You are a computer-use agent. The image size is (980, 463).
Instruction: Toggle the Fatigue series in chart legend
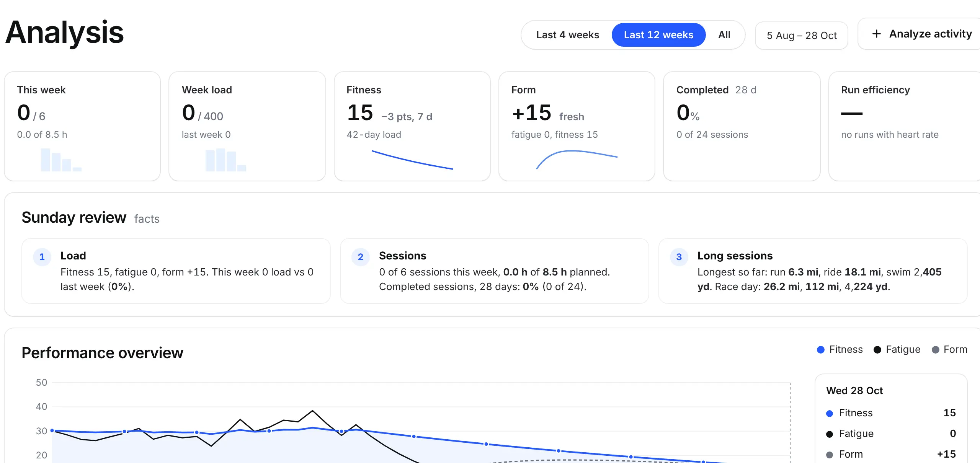tap(897, 349)
